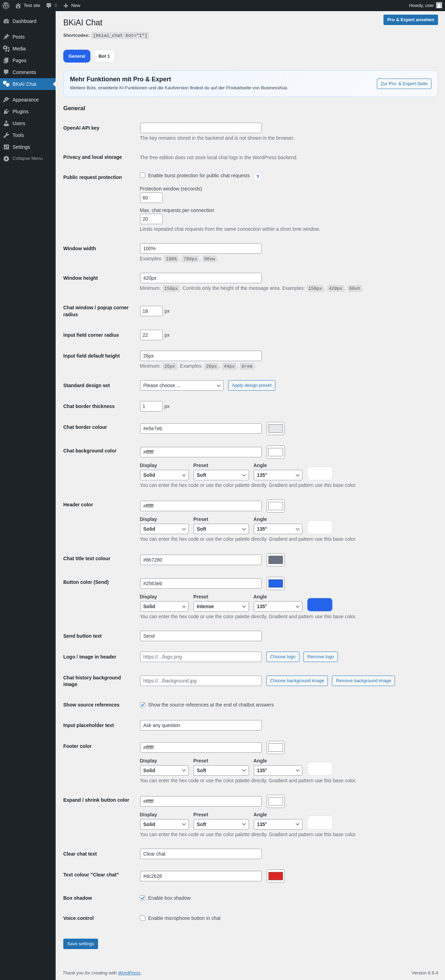Click the OpenAI API key input field
The image size is (445, 980).
201,128
